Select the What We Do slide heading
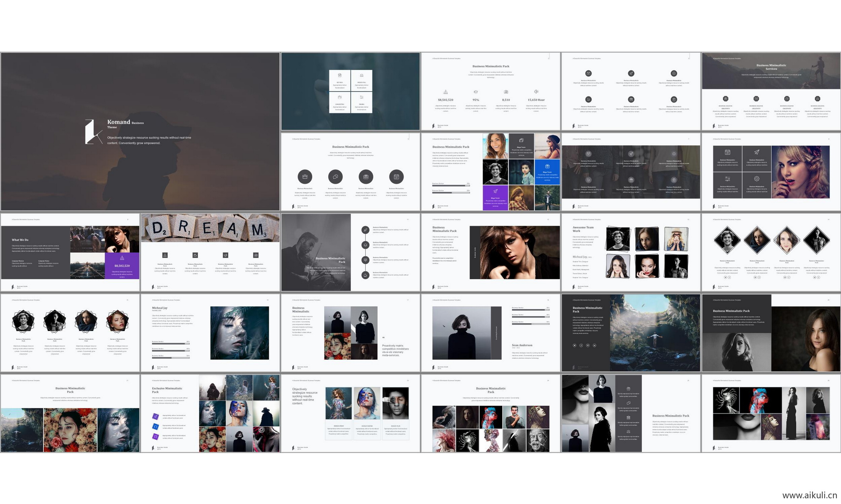Screen dimensions: 841x504 [20, 240]
